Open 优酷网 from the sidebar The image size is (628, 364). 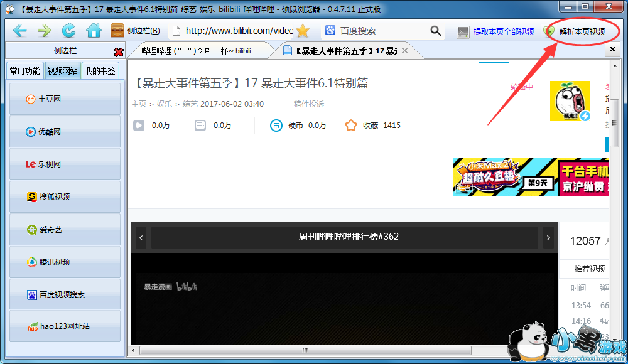(x=65, y=131)
